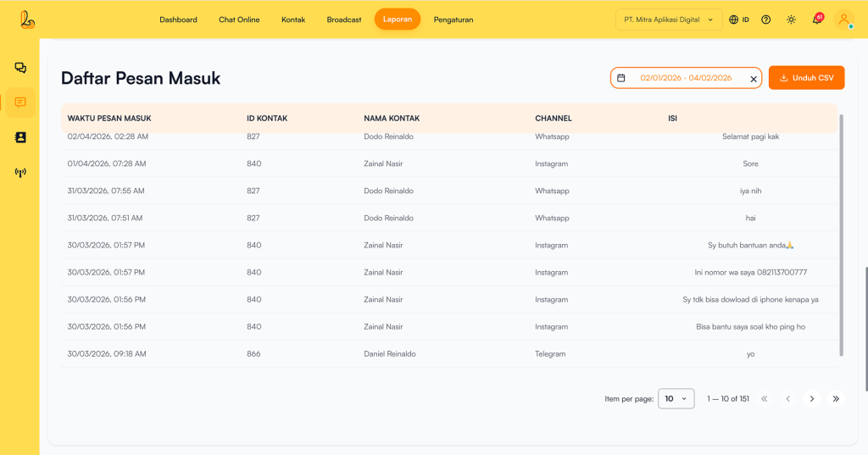Click the app logo in the top-left corner
Image resolution: width=868 pixels, height=455 pixels.
[27, 19]
